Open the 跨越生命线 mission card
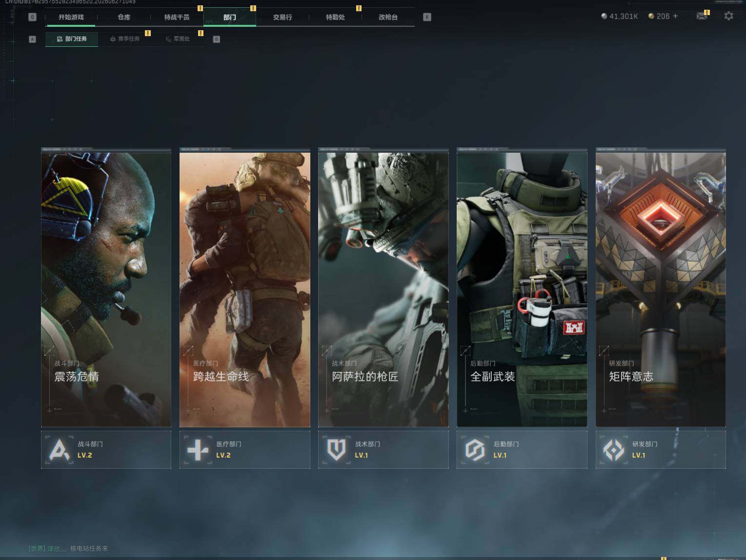Image resolution: width=746 pixels, height=560 pixels. pos(245,289)
